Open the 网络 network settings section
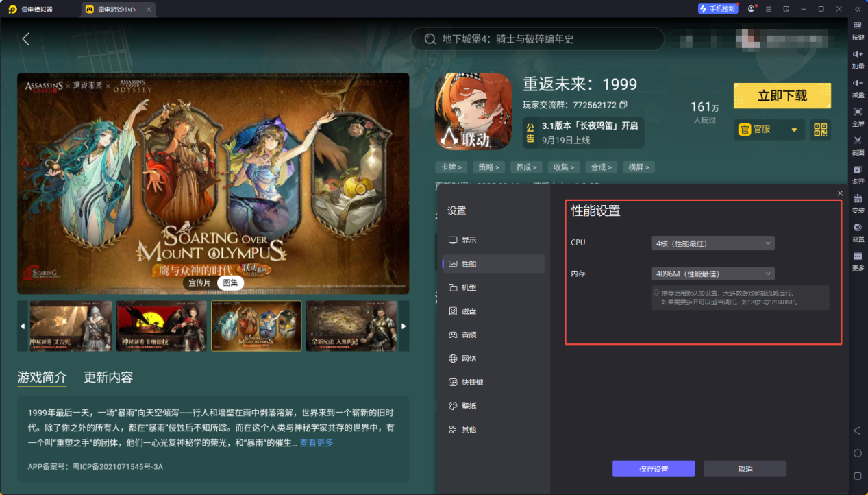Viewport: 868px width, 495px height. point(493,359)
